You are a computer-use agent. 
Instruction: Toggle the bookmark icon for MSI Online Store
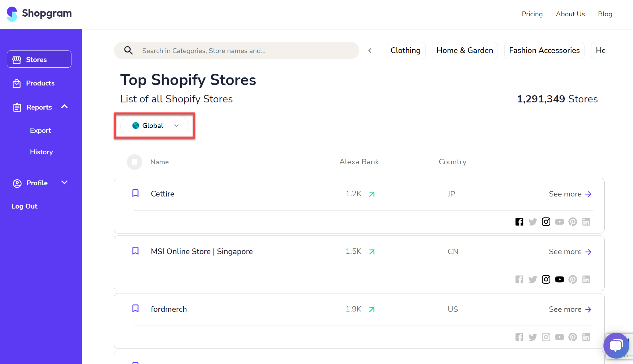(x=135, y=251)
